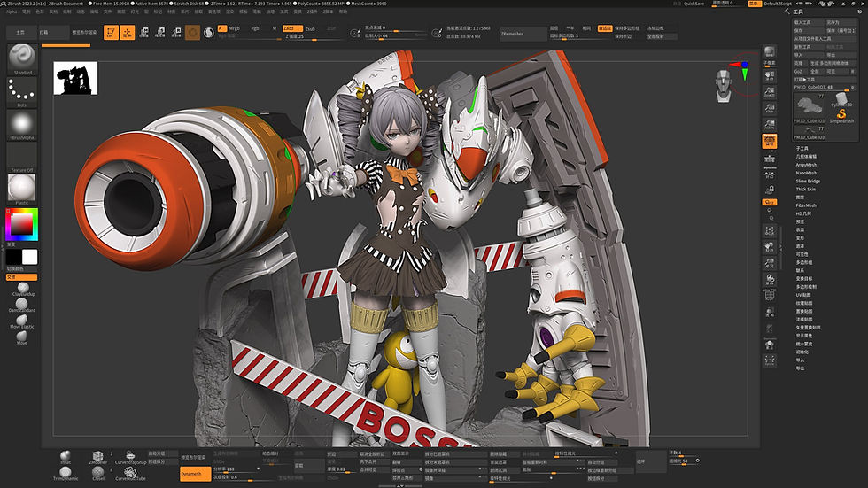Enable Zsub sculpt mode
This screenshot has height=488, width=868.
[x=310, y=28]
